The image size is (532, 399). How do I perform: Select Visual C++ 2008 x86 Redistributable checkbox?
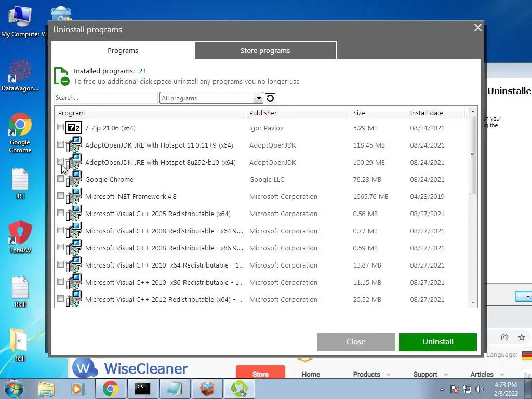pos(60,247)
